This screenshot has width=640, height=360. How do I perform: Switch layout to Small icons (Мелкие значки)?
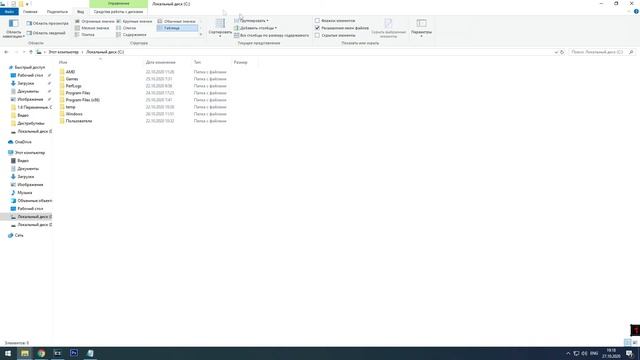92,28
